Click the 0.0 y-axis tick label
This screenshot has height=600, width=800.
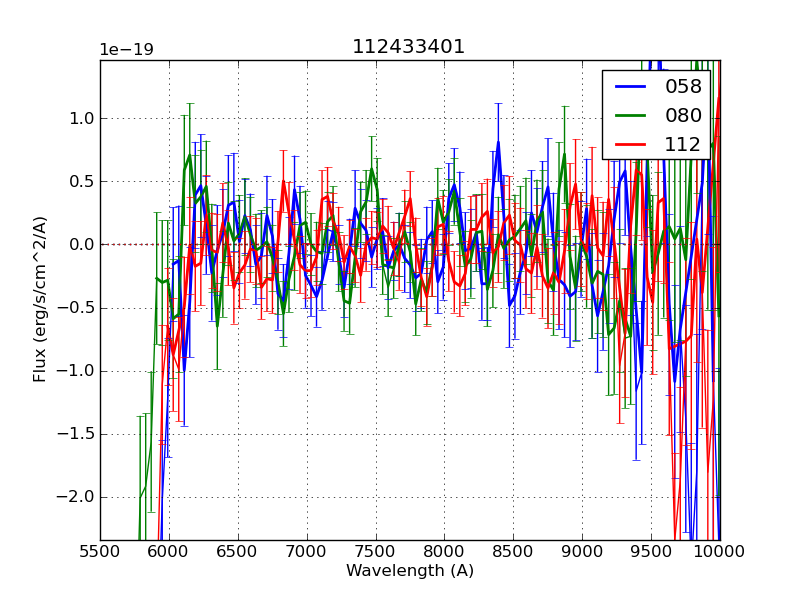tap(82, 244)
